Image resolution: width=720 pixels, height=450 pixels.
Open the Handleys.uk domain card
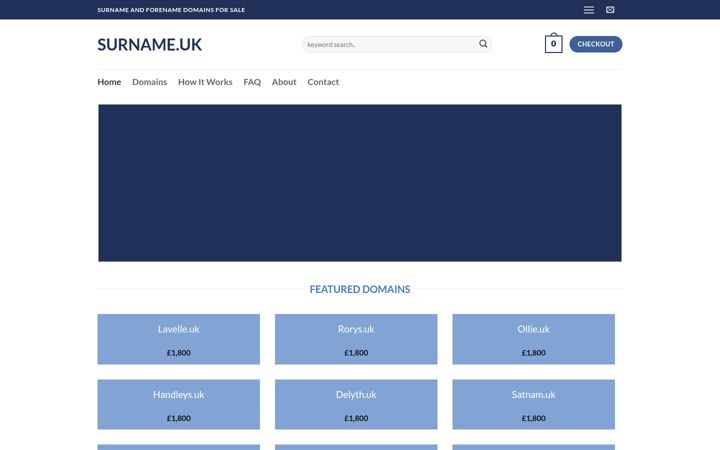click(179, 404)
